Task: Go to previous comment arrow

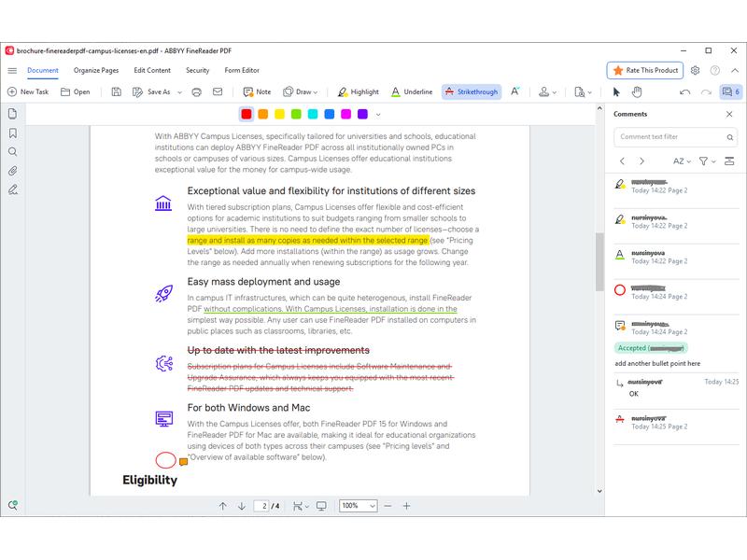Action: pyautogui.click(x=622, y=161)
